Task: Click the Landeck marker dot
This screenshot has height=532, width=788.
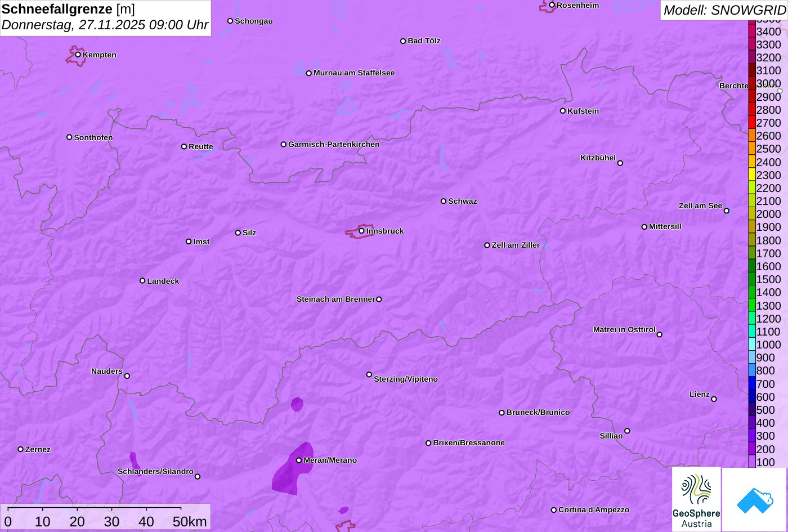Action: tap(142, 280)
